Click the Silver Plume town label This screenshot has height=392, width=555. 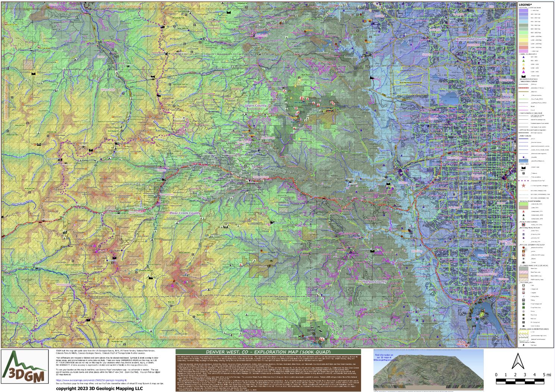136,212
